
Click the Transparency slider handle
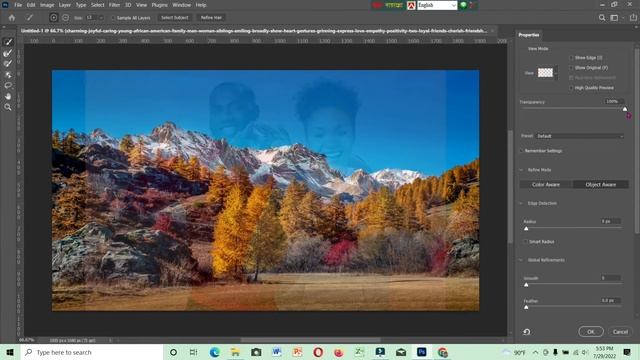624,109
